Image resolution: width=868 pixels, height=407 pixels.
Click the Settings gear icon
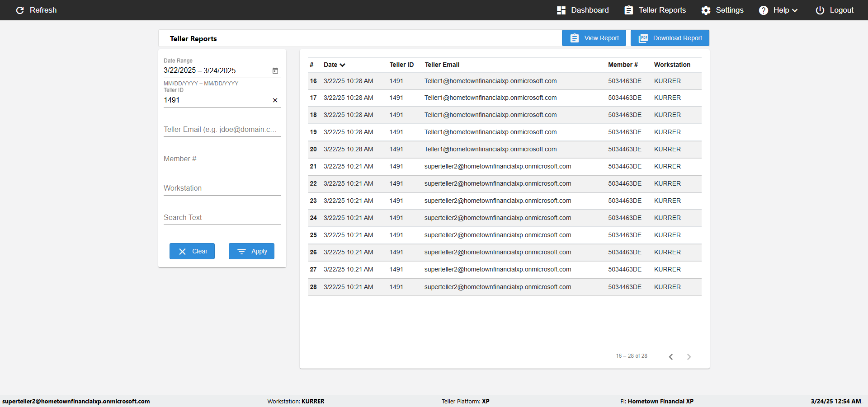pyautogui.click(x=706, y=10)
